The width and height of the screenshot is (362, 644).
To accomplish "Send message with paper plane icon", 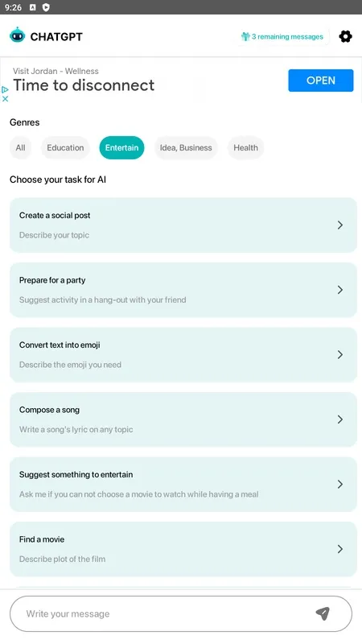I will point(323,613).
